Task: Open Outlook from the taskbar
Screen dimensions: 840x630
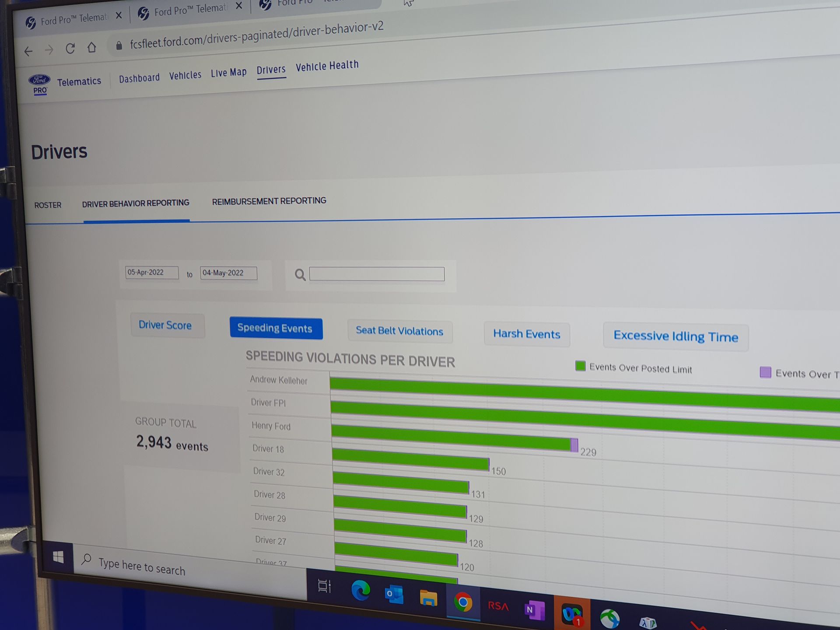Action: pyautogui.click(x=394, y=594)
